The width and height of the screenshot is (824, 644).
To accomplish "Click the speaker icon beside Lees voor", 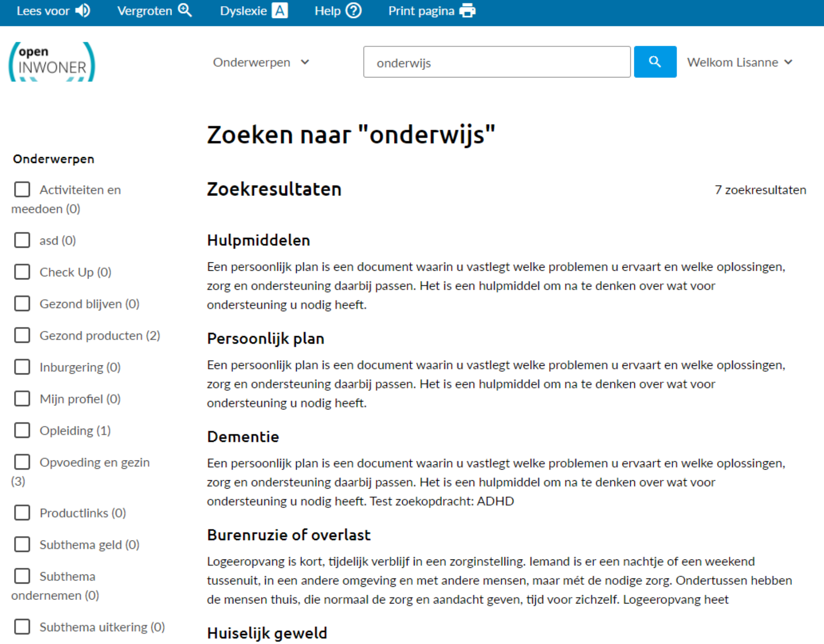I will coord(83,11).
